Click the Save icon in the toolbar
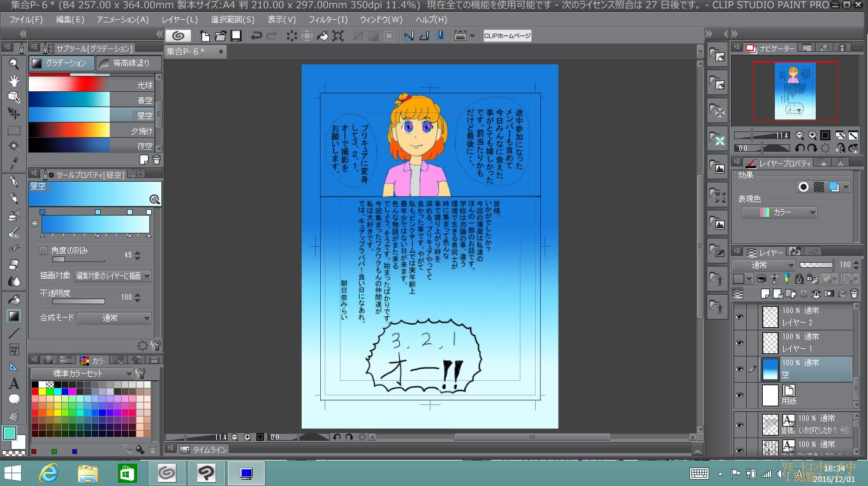Image resolution: width=868 pixels, height=486 pixels. [x=236, y=36]
